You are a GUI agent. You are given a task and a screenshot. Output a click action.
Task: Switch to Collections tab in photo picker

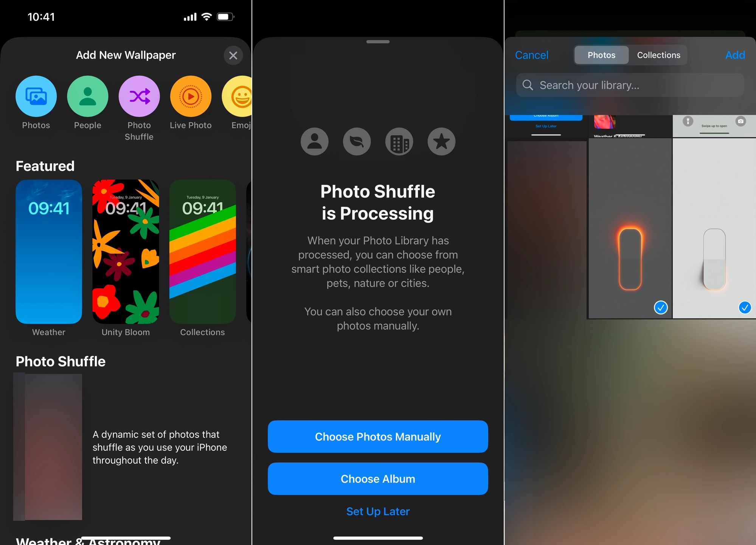coord(658,54)
